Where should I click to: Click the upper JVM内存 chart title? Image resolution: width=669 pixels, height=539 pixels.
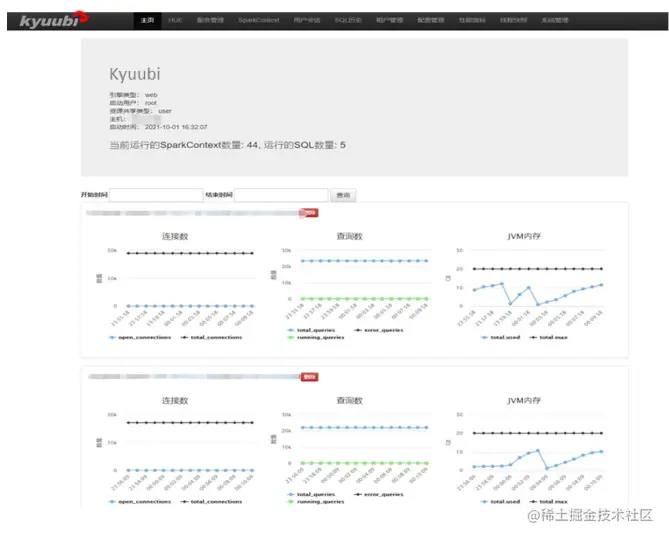pos(524,236)
